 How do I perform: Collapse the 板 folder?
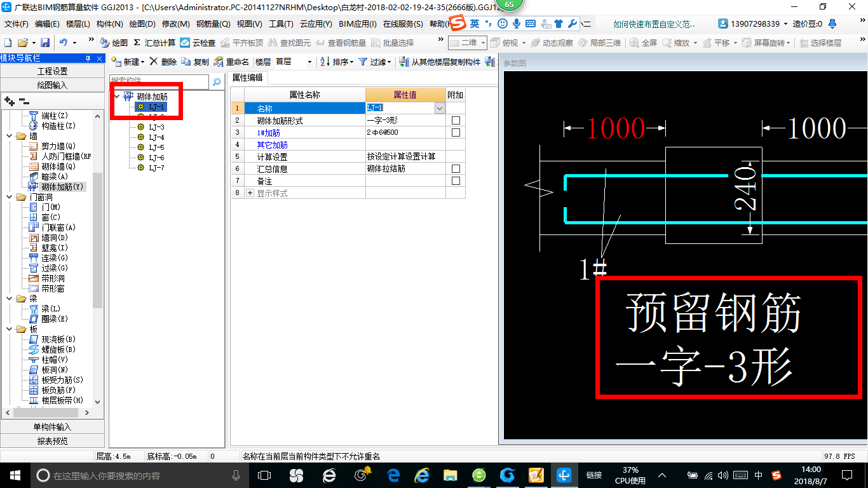[x=8, y=329]
